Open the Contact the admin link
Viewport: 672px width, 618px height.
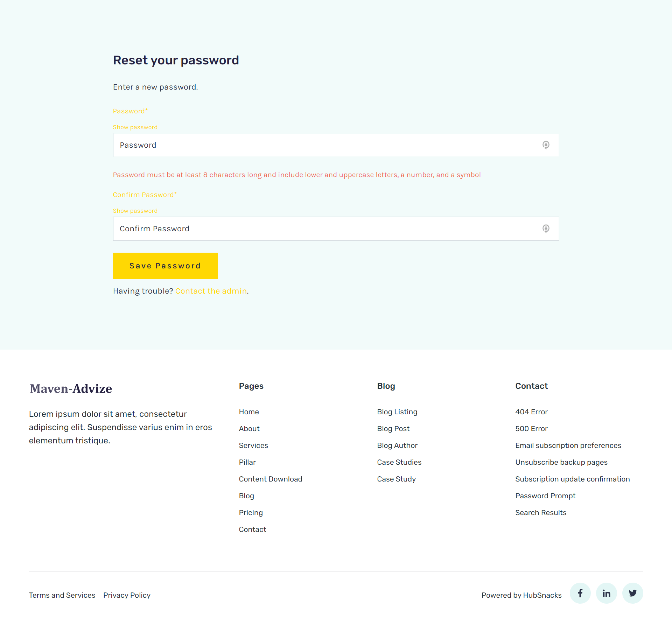tap(211, 291)
